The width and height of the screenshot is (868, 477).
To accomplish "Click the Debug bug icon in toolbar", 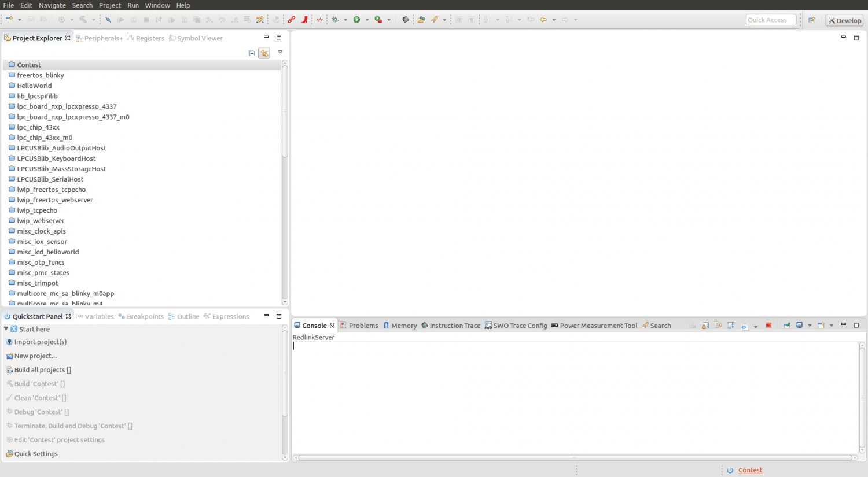I will tap(335, 20).
